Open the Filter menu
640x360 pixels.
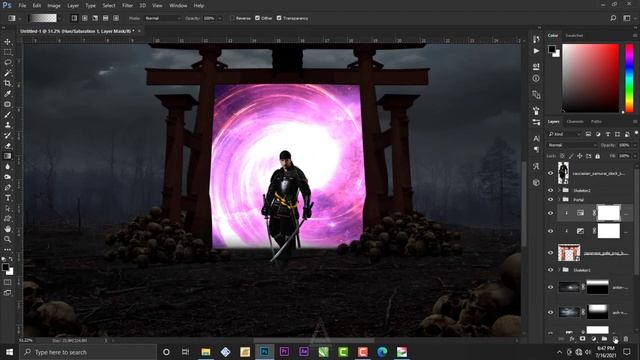[127, 6]
